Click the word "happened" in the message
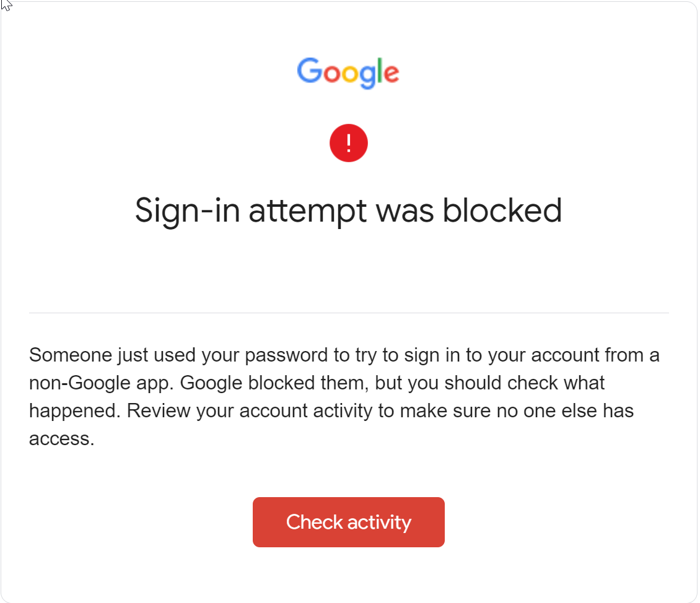Image resolution: width=700 pixels, height=603 pixels. tap(74, 411)
